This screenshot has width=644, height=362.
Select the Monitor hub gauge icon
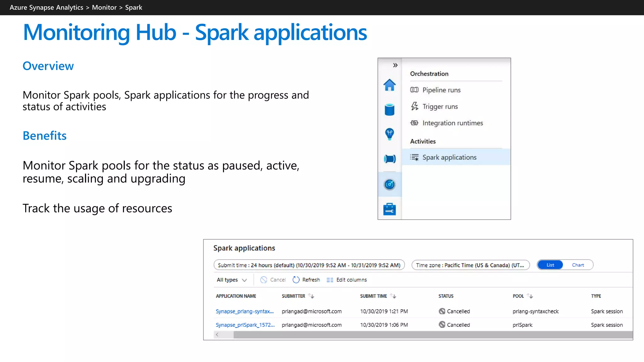click(389, 184)
